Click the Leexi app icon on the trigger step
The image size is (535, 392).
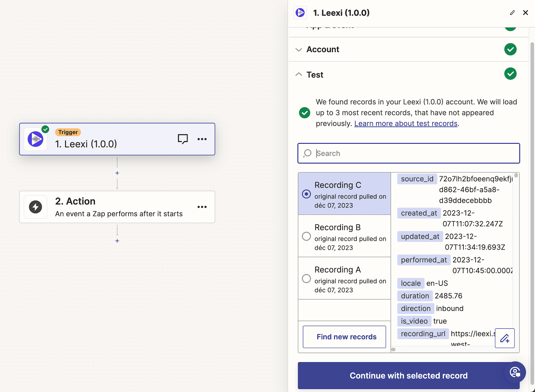[35, 139]
